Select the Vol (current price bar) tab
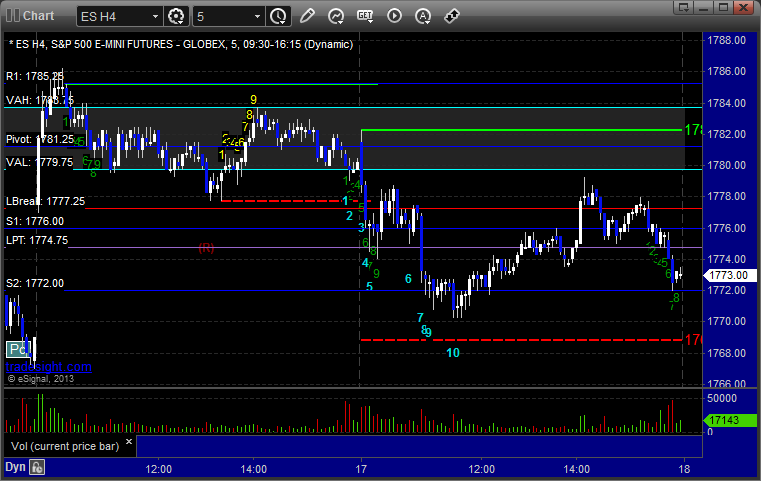Screen dimensions: 761x481 coord(65,446)
